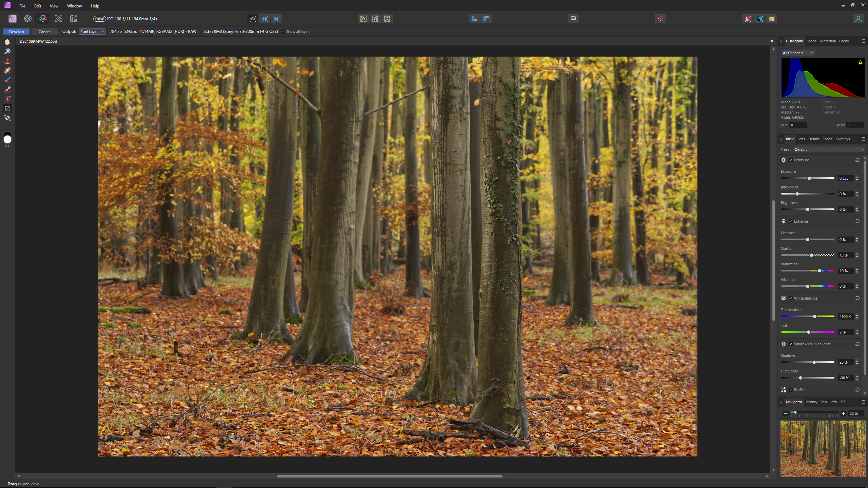This screenshot has height=488, width=868.
Task: Switch to the Export persona
Action: 74,19
